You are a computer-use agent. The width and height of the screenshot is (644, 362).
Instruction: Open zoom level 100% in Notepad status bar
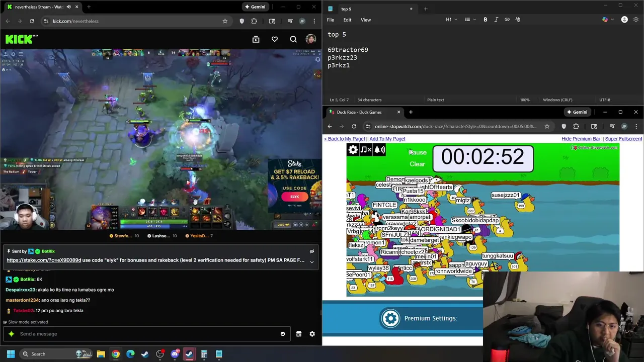[525, 100]
